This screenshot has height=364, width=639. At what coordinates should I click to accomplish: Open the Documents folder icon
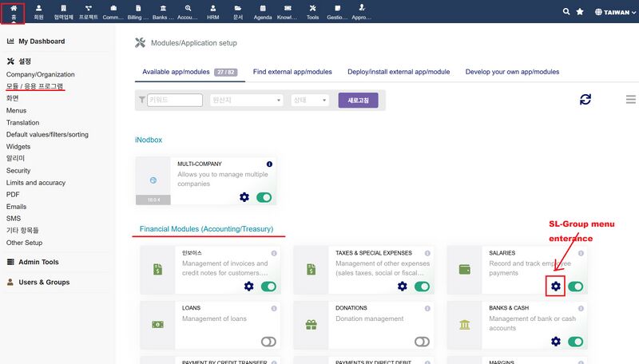[x=237, y=8]
